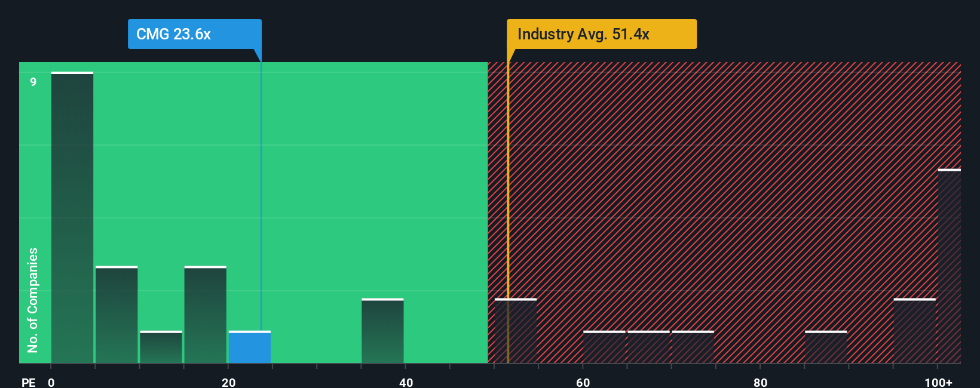Click the x-axis label 60
Viewport: 980px width, 388px height.
coord(583,382)
